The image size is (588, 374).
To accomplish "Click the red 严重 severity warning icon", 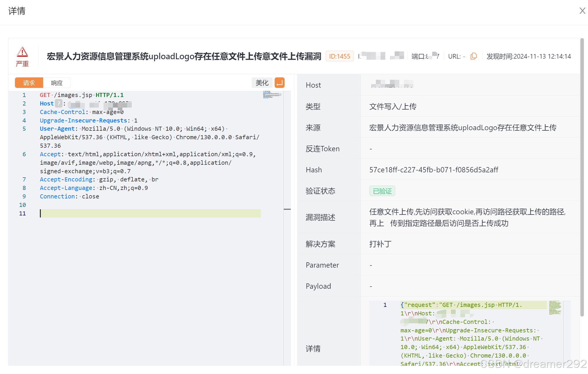I will point(22,52).
